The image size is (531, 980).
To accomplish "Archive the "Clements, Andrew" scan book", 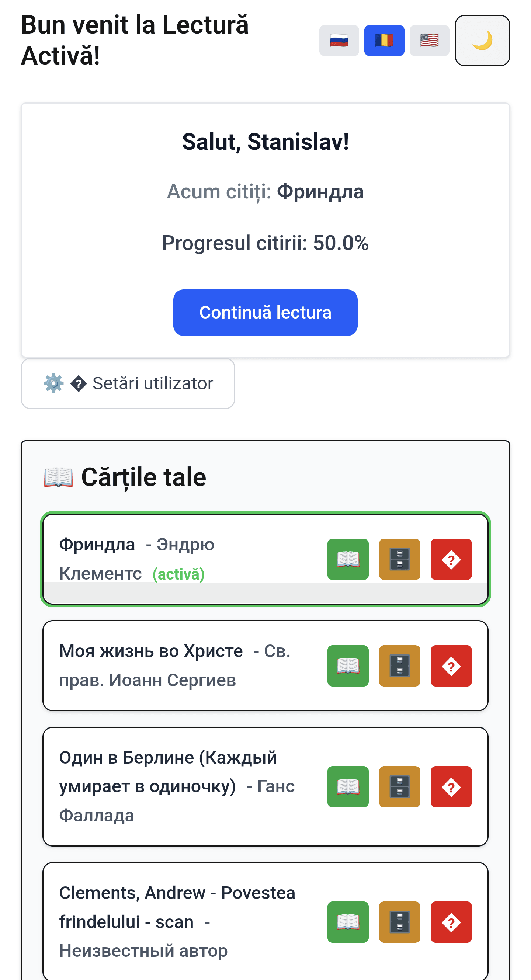I will click(399, 922).
